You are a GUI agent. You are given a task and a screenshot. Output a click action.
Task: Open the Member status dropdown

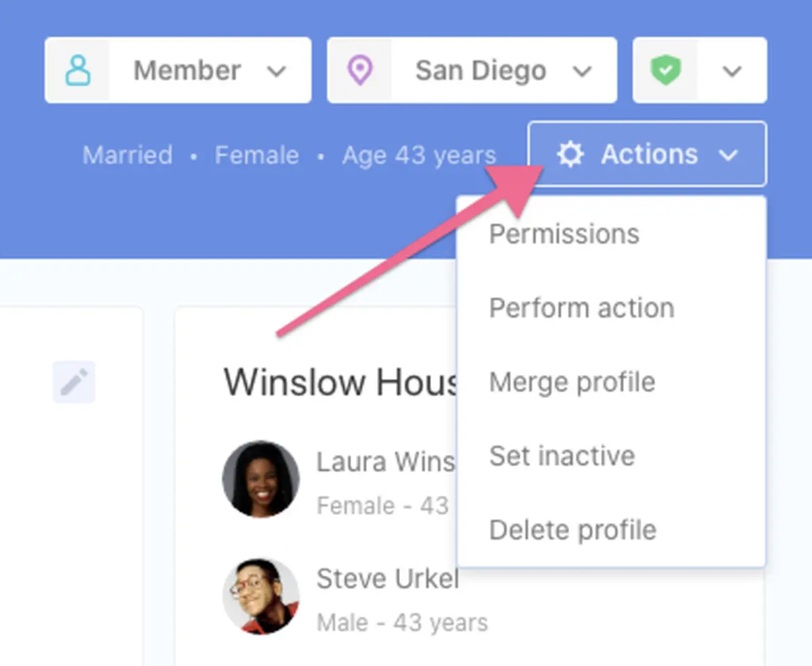click(x=178, y=70)
